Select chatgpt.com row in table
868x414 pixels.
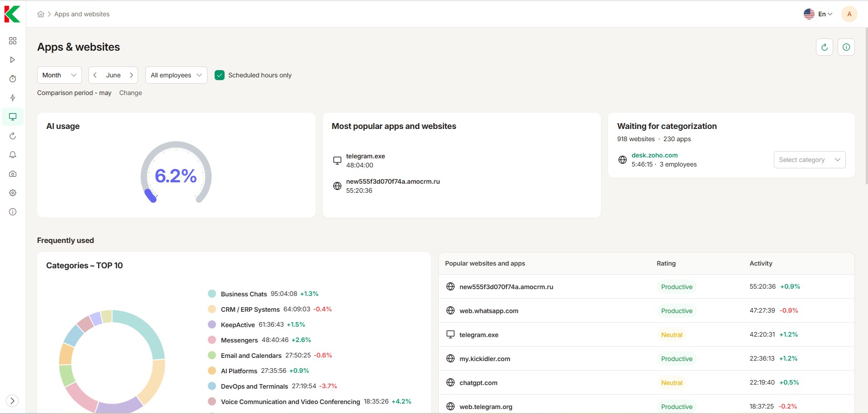pyautogui.click(x=646, y=382)
